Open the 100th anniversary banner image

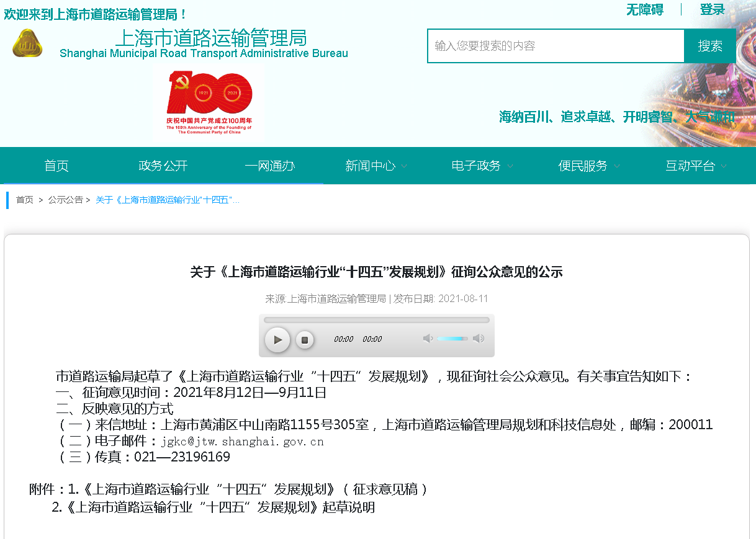[x=209, y=103]
